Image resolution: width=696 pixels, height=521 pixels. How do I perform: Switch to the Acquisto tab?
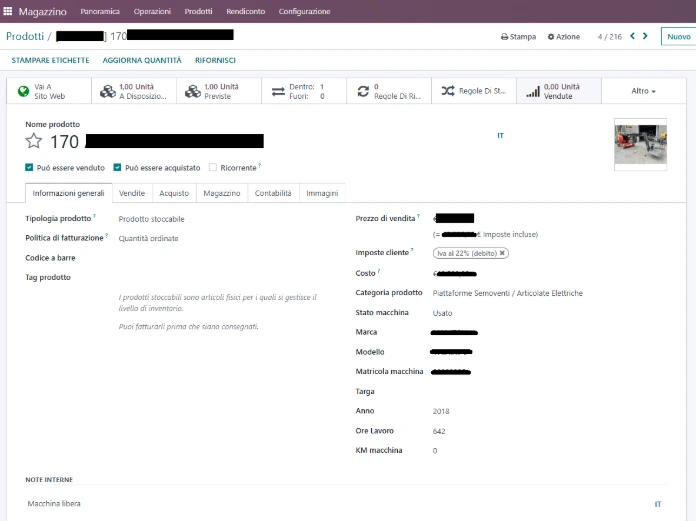174,193
